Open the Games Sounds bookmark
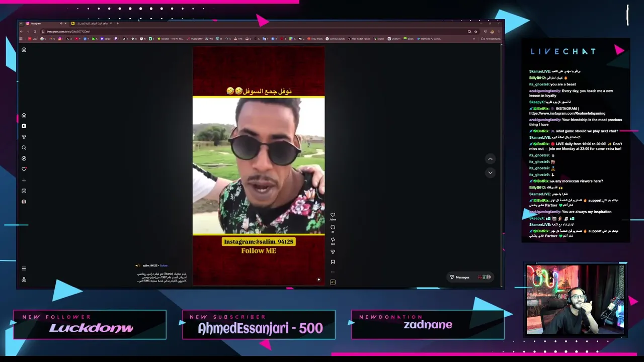 [x=335, y=39]
